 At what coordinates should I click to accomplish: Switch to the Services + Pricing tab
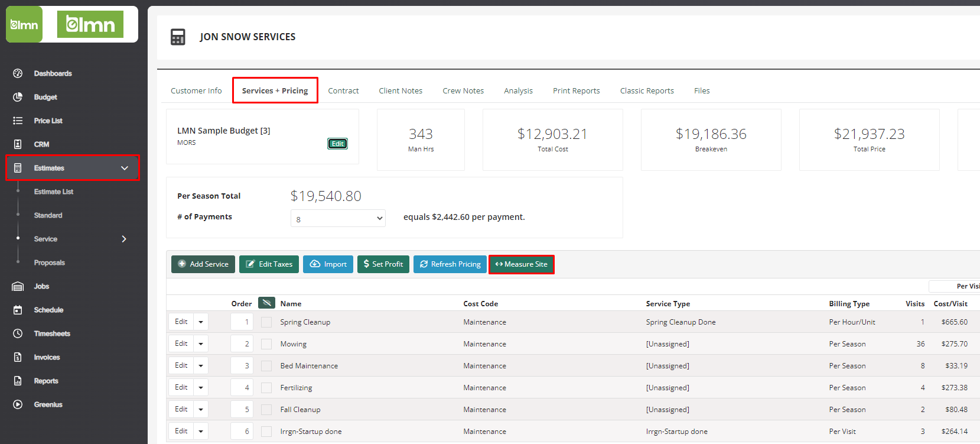(275, 90)
